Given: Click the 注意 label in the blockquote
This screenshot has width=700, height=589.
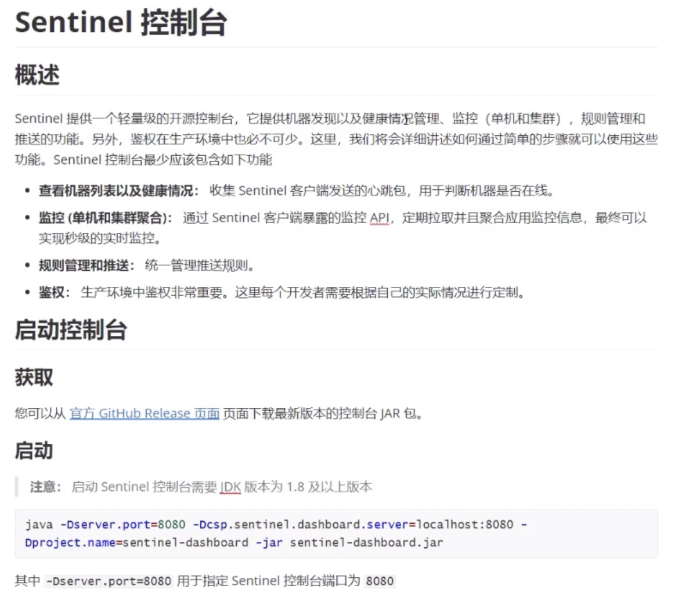Looking at the screenshot, I should (x=45, y=487).
